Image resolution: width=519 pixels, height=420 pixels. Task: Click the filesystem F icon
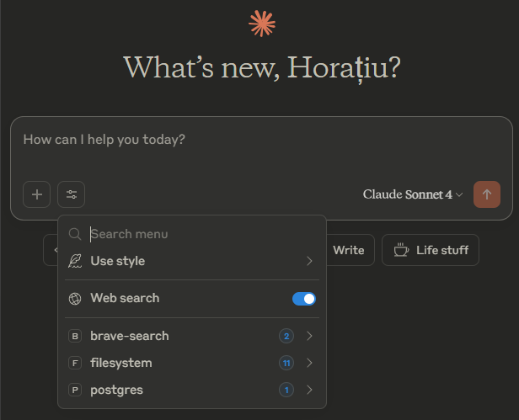click(x=75, y=363)
